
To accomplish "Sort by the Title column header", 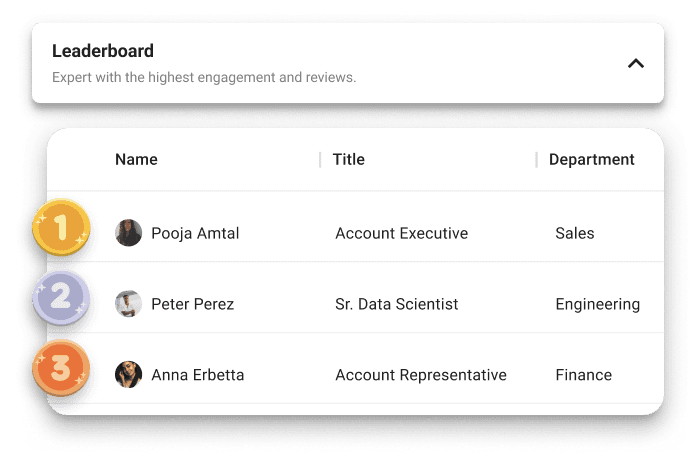I will point(348,159).
